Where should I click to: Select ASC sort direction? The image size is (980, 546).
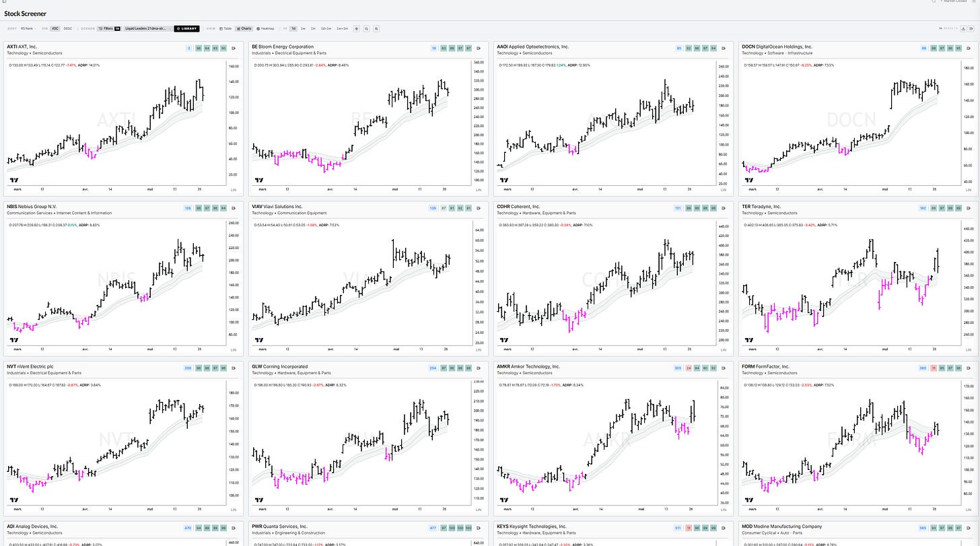[x=55, y=28]
